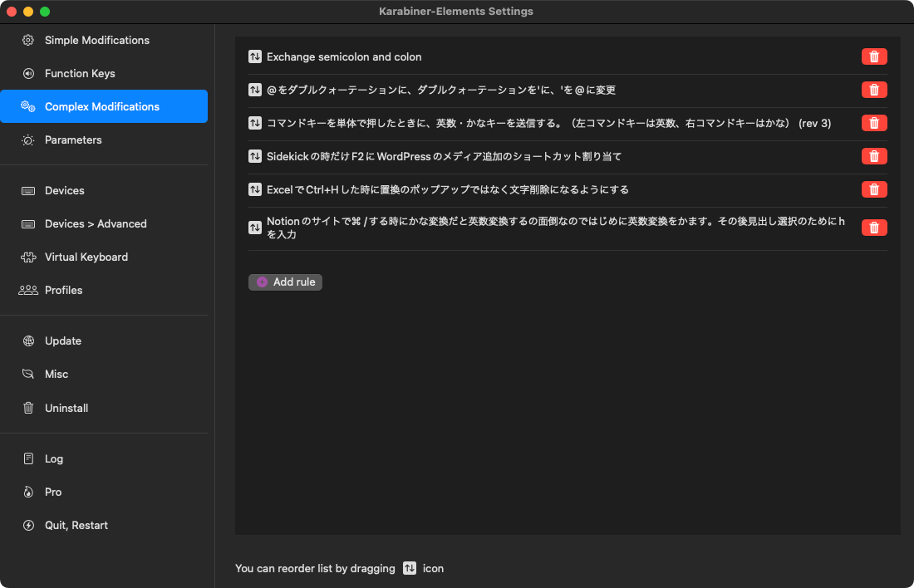The height and width of the screenshot is (588, 914).
Task: Click reorder handle for Excel Ctrl+H rule
Action: [255, 189]
